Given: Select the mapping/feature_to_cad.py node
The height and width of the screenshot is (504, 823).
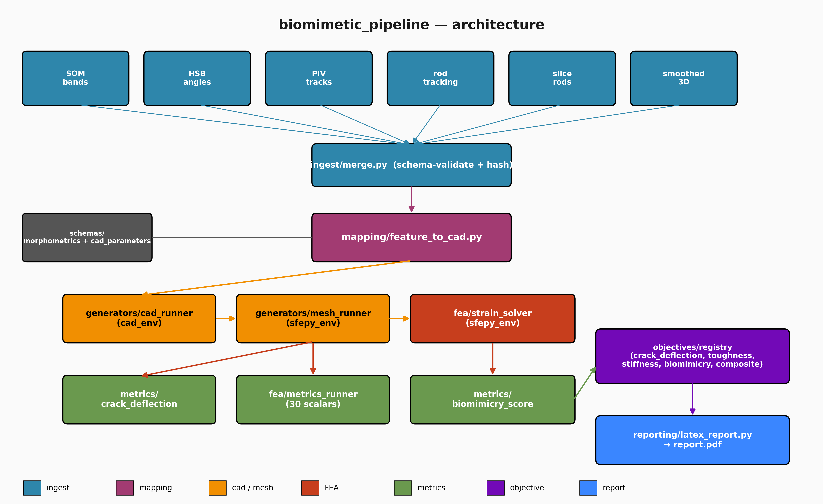Looking at the screenshot, I should (x=412, y=237).
